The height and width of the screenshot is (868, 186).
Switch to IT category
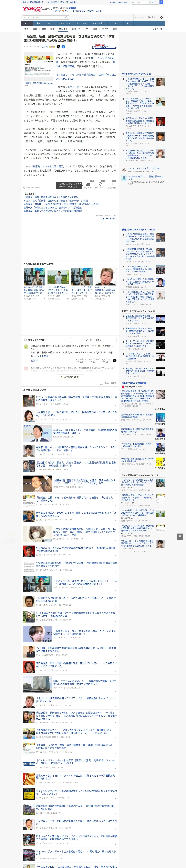(x=86, y=29)
